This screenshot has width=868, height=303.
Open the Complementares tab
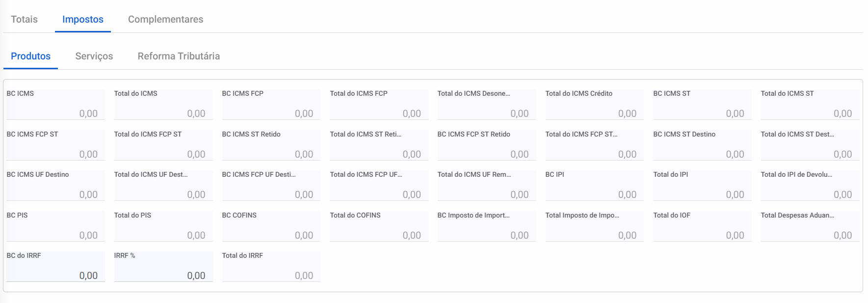(165, 20)
